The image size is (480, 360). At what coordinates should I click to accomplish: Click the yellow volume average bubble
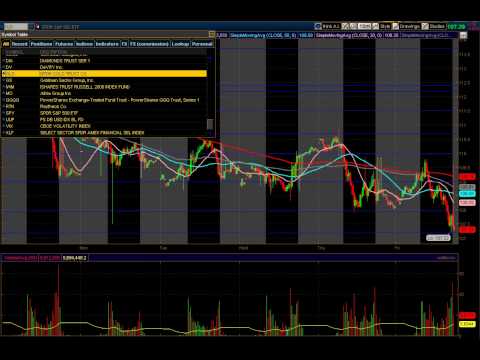click(x=467, y=324)
